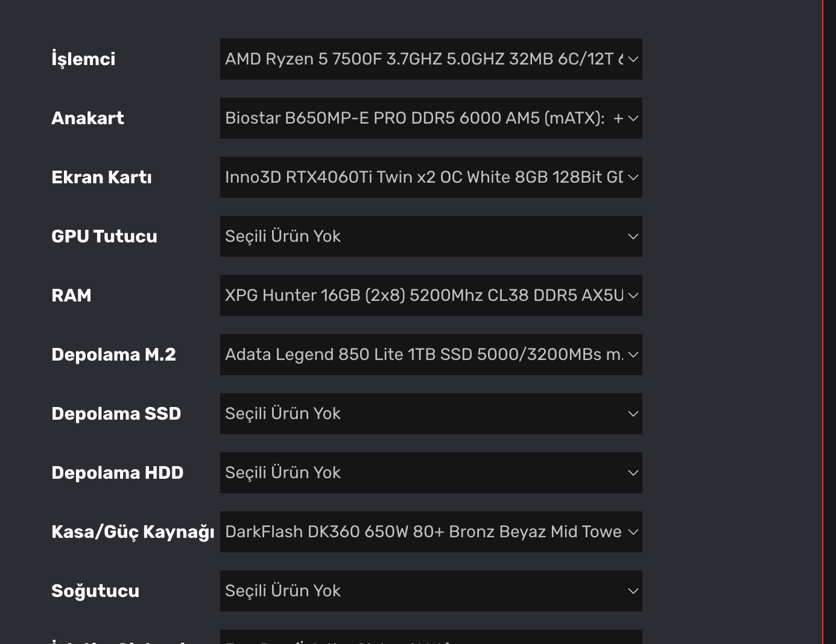
Task: Click the GPU Tutucu dropdown arrow icon
Action: point(633,236)
